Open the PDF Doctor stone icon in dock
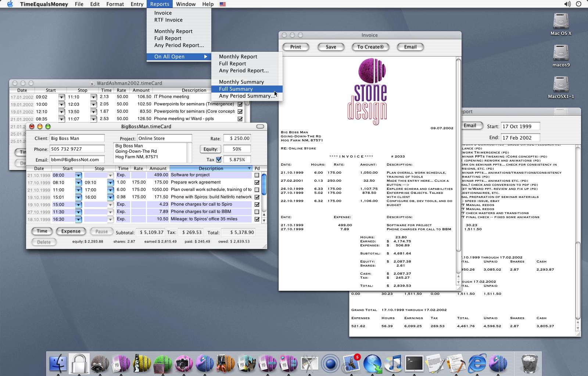The image size is (588, 376). (x=268, y=363)
